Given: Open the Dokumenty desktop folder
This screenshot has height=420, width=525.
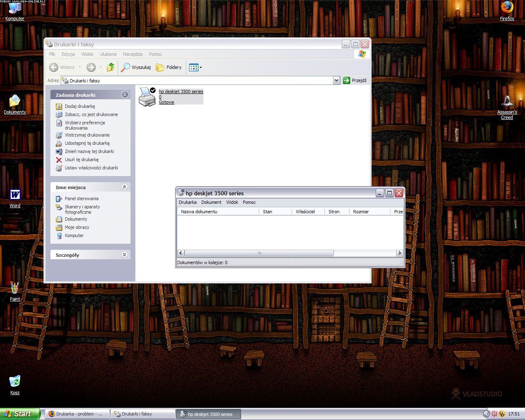Looking at the screenshot, I should (x=15, y=104).
